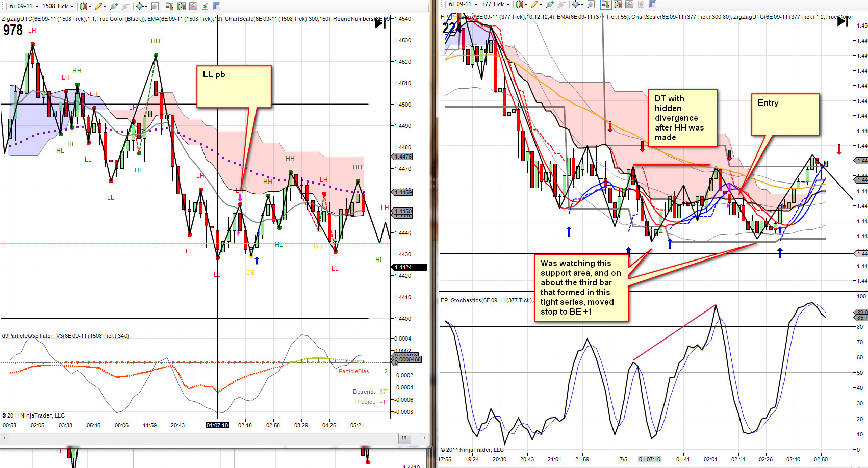
Task: Select the zoom frame magnifier in the 1508 Tick chart
Action: (155, 6)
